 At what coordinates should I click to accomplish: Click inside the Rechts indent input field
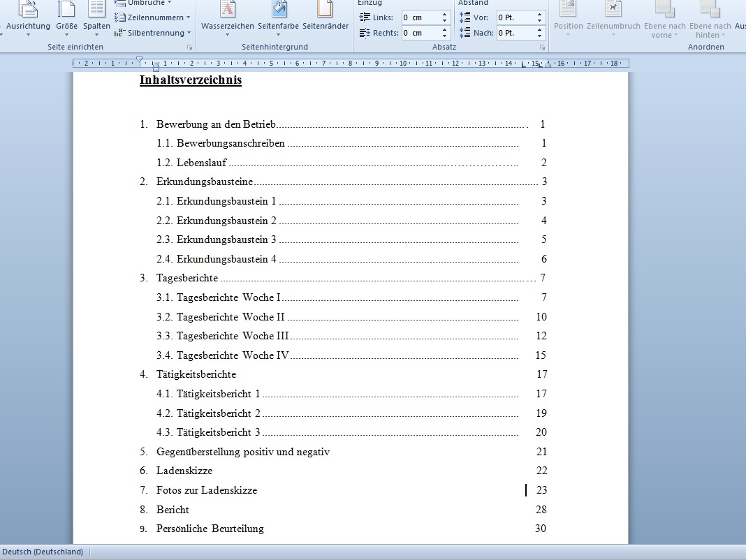click(x=419, y=33)
